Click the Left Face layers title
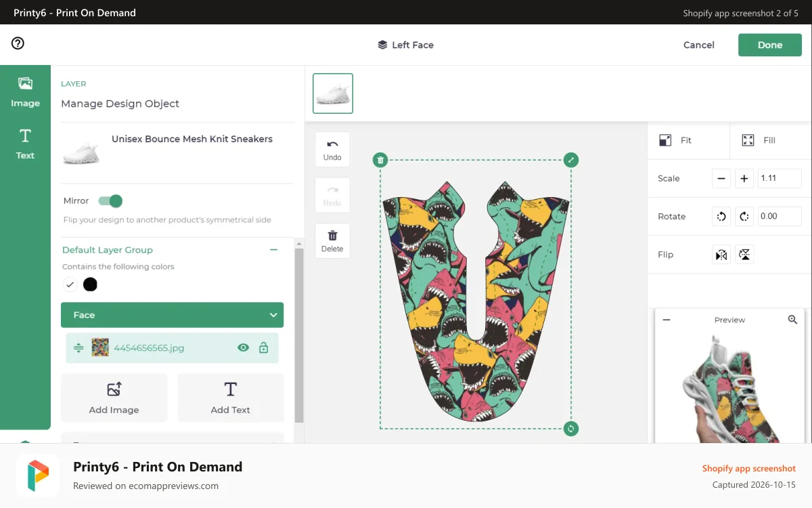 [405, 45]
